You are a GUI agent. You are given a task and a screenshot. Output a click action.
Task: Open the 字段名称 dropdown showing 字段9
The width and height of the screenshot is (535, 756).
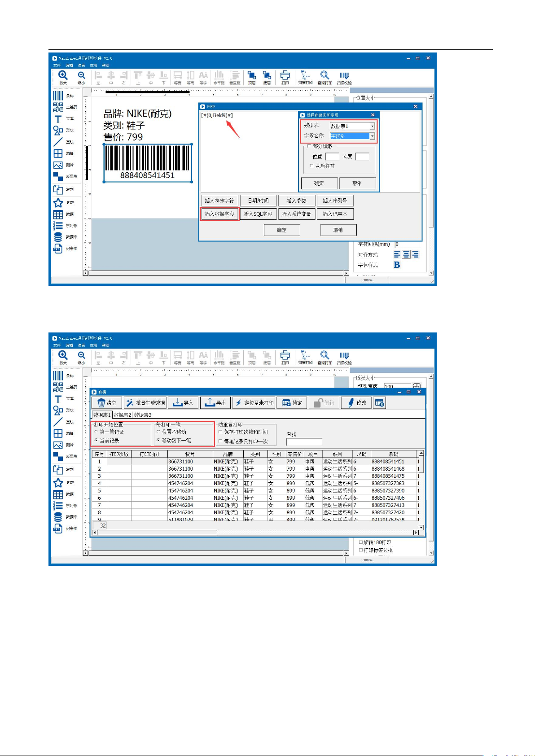352,136
